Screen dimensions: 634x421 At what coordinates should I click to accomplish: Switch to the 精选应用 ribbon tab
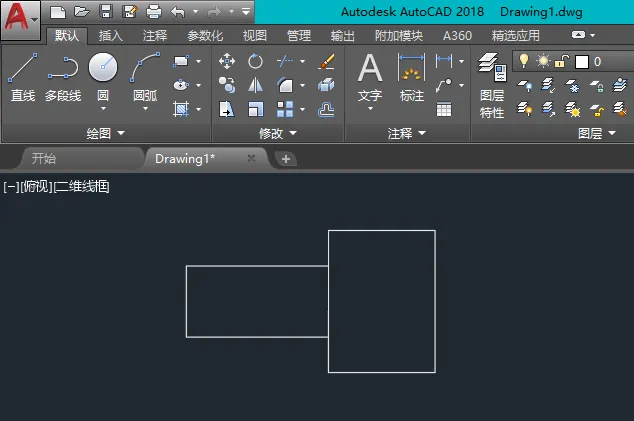coord(516,36)
